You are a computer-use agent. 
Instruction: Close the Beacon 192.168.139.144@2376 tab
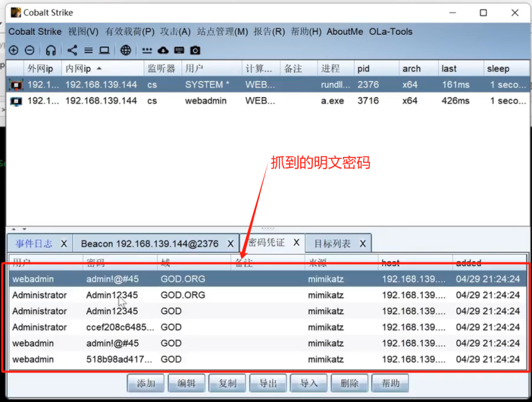click(230, 243)
